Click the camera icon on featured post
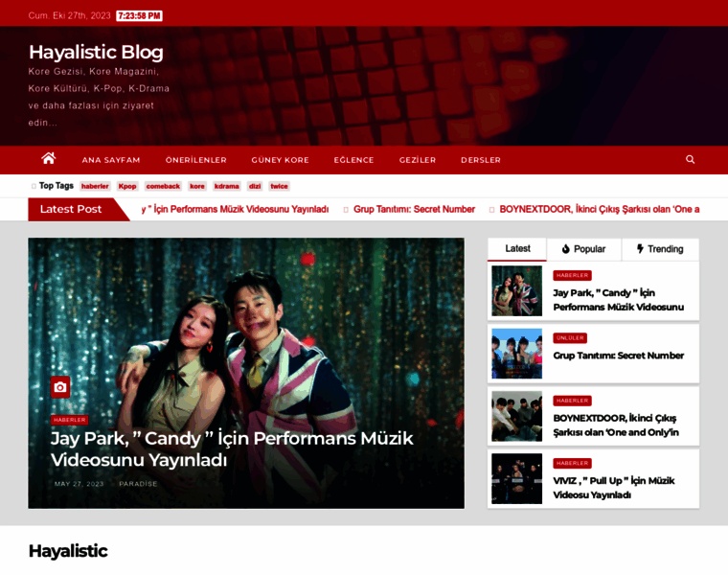 click(x=60, y=387)
